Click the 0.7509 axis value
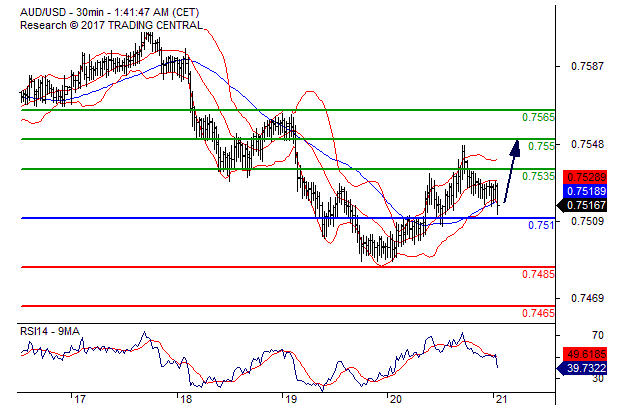 pyautogui.click(x=587, y=221)
